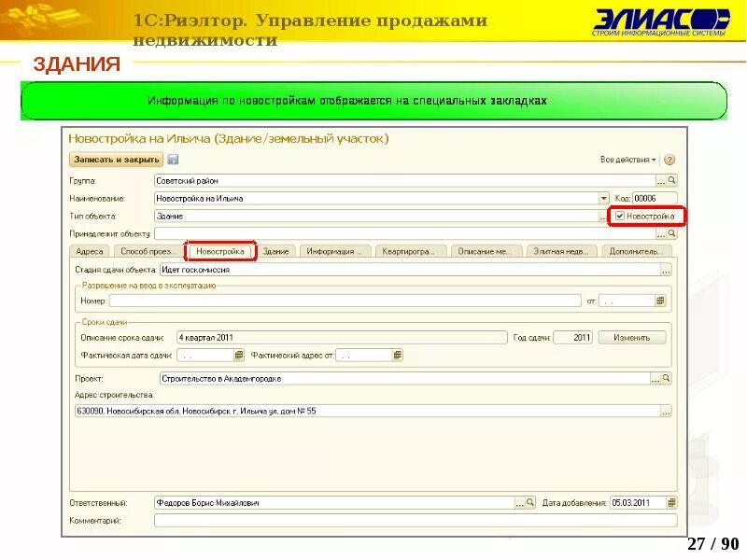747x560 pixels.
Task: Open the Здание tab
Action: pyautogui.click(x=275, y=251)
